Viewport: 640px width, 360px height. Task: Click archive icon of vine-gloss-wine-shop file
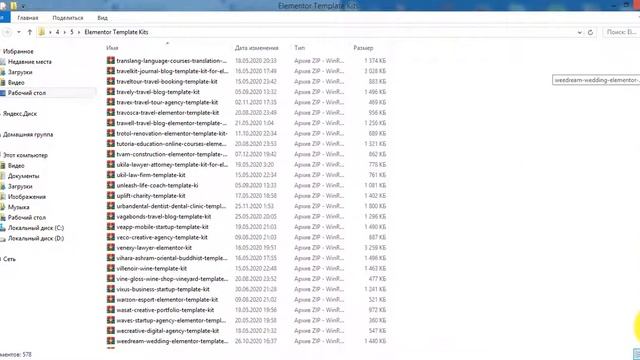111,279
